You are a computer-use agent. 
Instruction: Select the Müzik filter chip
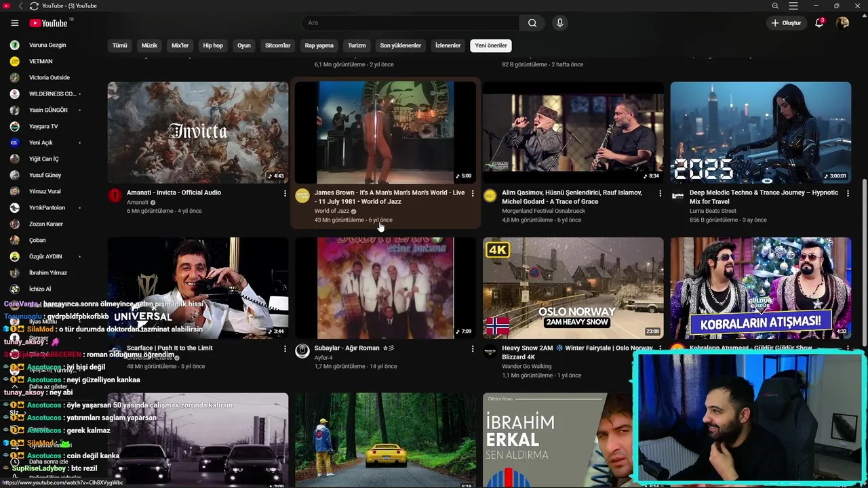click(x=149, y=45)
